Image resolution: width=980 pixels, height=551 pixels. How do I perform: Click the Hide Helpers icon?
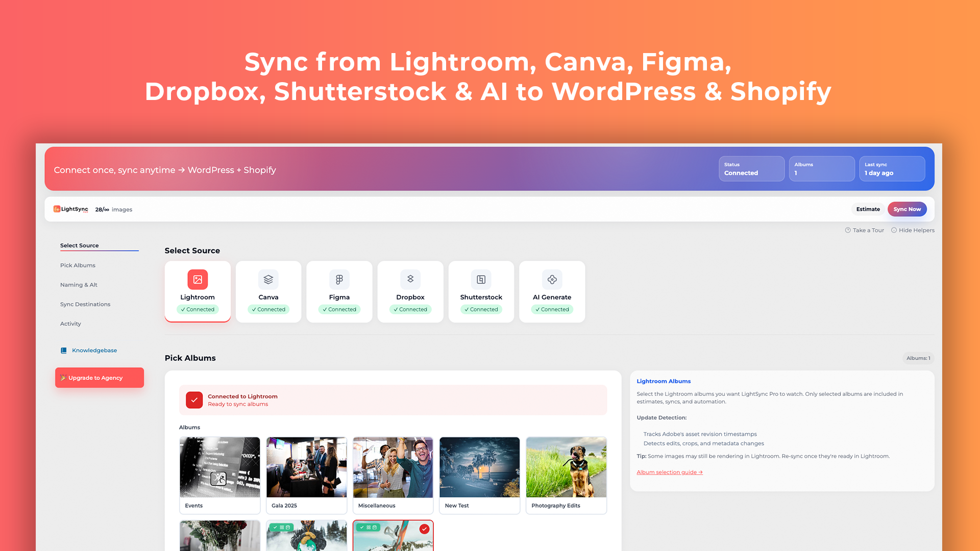(894, 230)
